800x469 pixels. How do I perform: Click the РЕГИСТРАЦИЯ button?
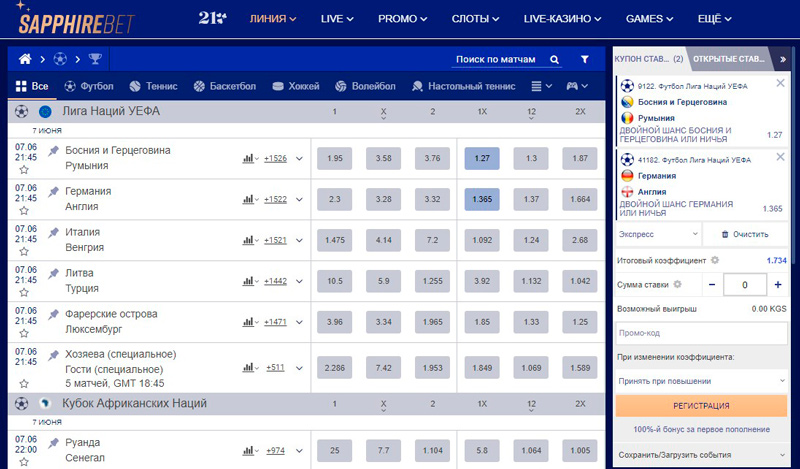(700, 406)
